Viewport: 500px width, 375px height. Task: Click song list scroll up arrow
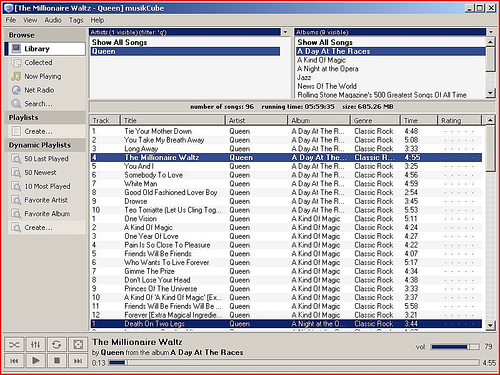[490, 120]
